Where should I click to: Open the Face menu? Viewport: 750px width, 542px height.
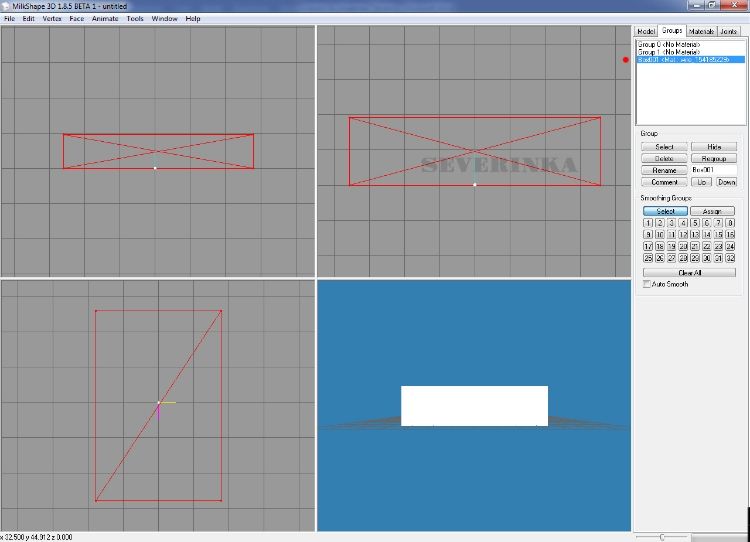77,18
